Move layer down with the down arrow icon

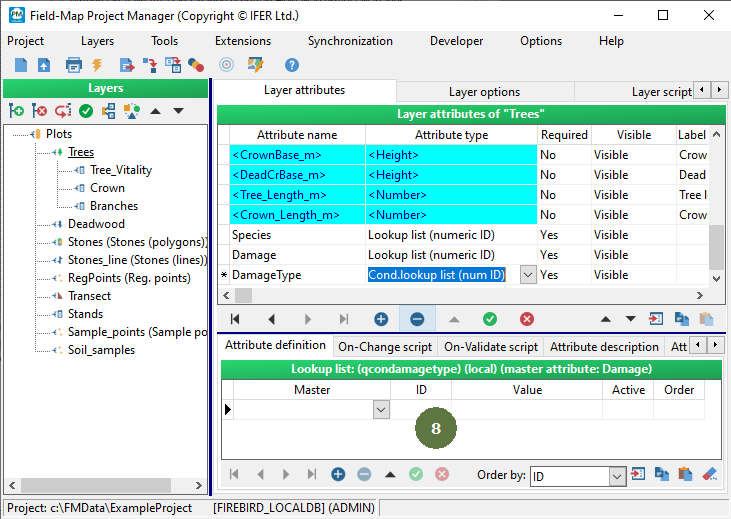178,111
